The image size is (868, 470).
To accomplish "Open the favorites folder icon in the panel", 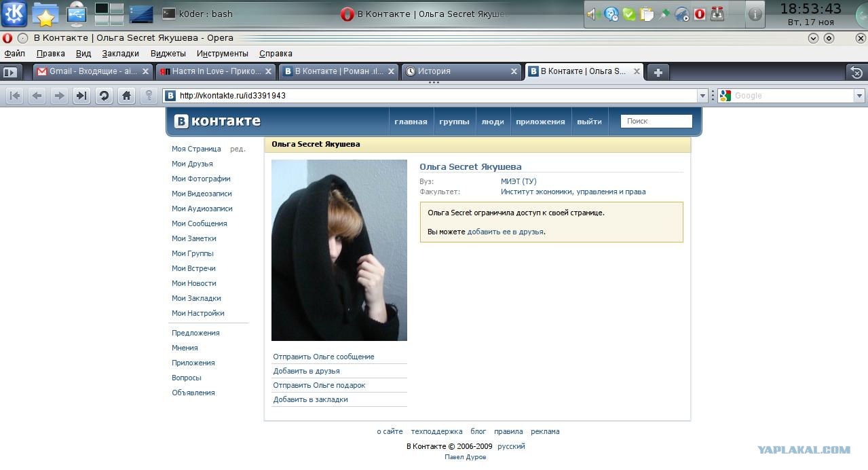I will 45,14.
